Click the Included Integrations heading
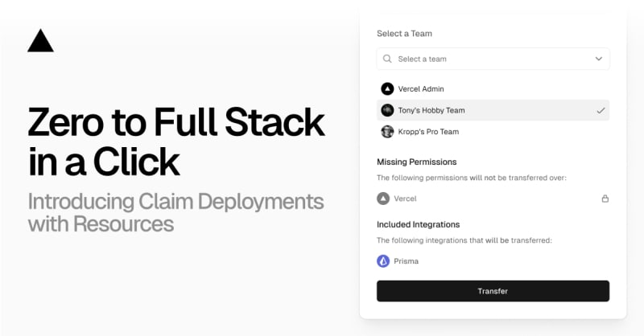 (x=418, y=224)
